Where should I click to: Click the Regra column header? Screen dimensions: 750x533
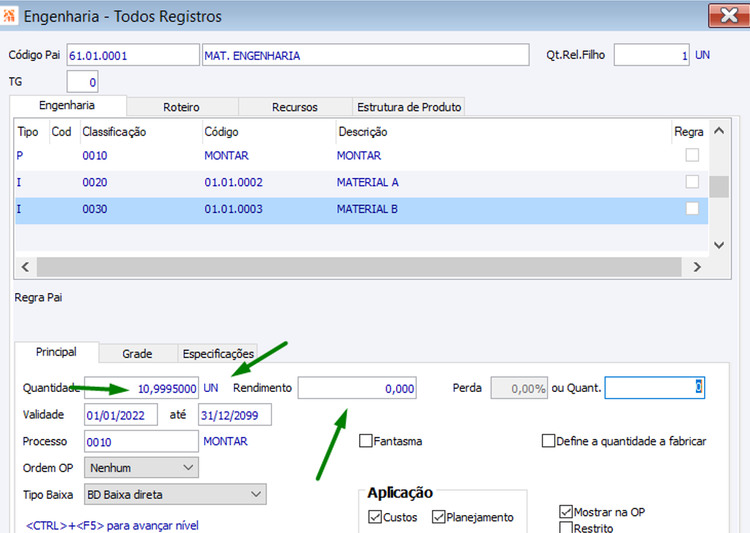click(688, 132)
